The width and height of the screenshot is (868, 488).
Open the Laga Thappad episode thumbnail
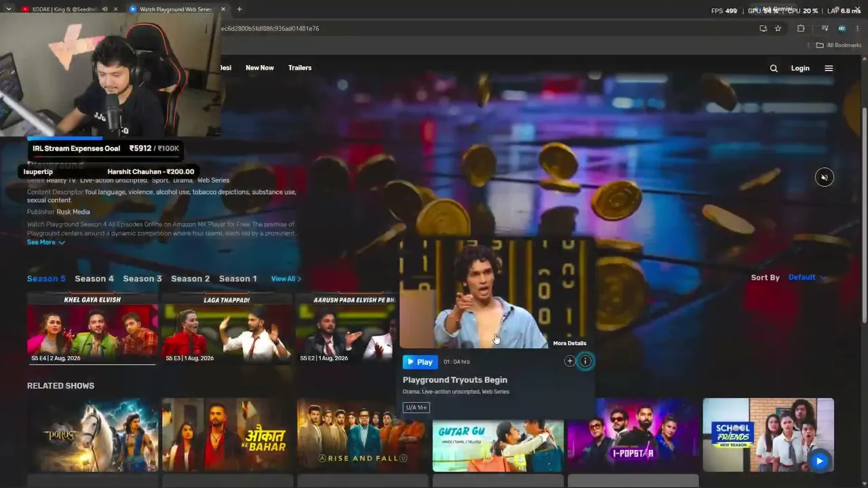[226, 329]
